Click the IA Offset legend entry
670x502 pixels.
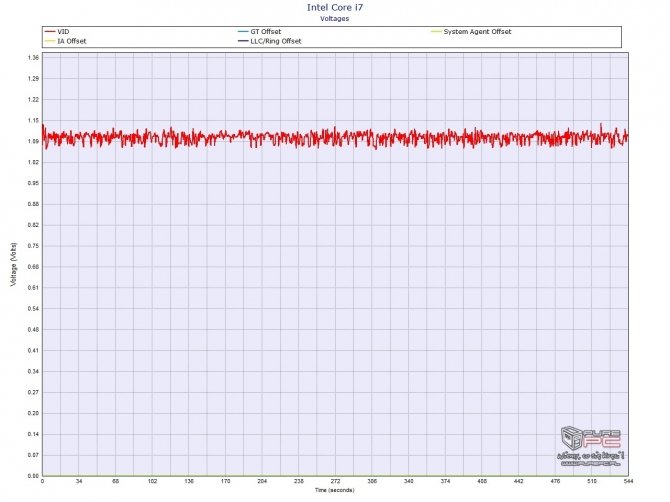(x=65, y=41)
